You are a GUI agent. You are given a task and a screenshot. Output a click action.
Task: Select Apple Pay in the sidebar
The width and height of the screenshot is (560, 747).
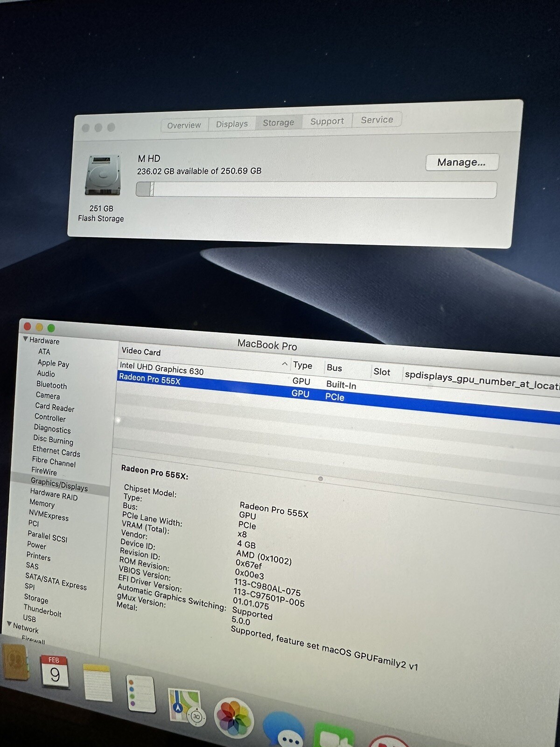tap(53, 363)
